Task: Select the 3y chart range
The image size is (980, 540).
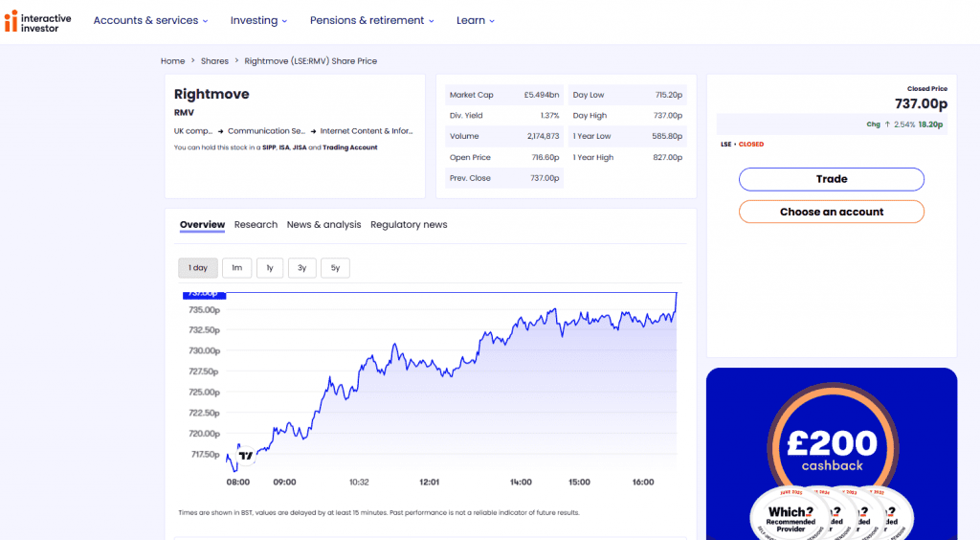Action: click(301, 268)
